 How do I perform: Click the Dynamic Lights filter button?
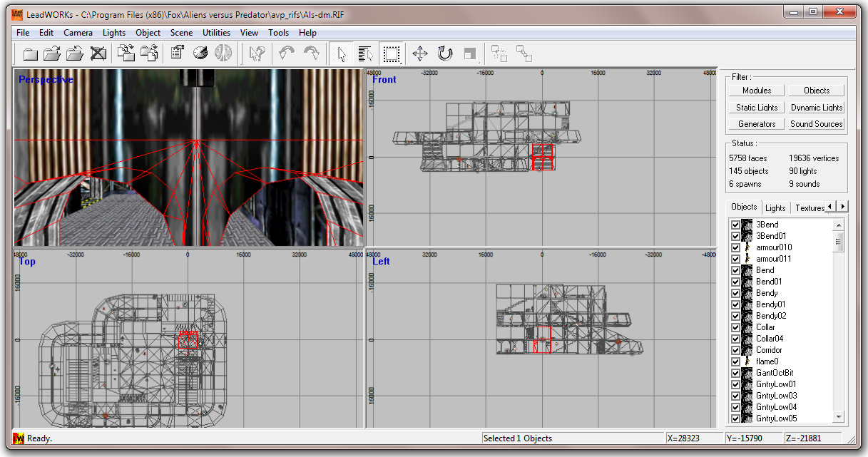tap(817, 108)
